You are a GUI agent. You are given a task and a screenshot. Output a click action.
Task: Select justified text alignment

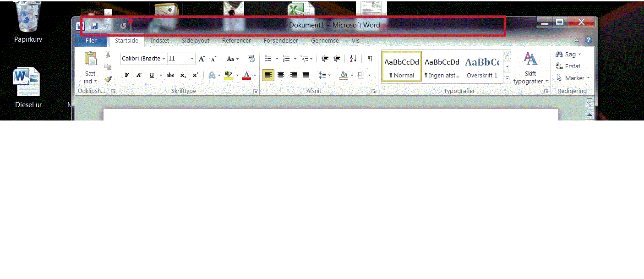click(306, 75)
